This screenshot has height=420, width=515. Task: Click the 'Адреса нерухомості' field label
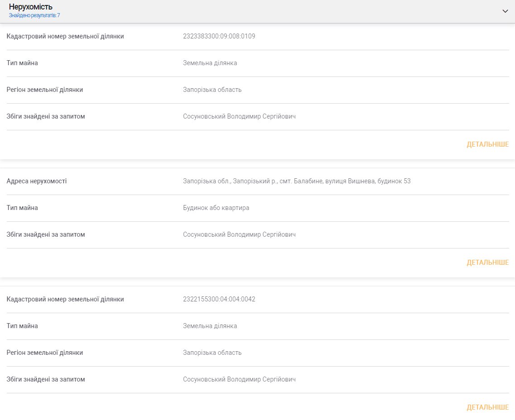coord(37,181)
